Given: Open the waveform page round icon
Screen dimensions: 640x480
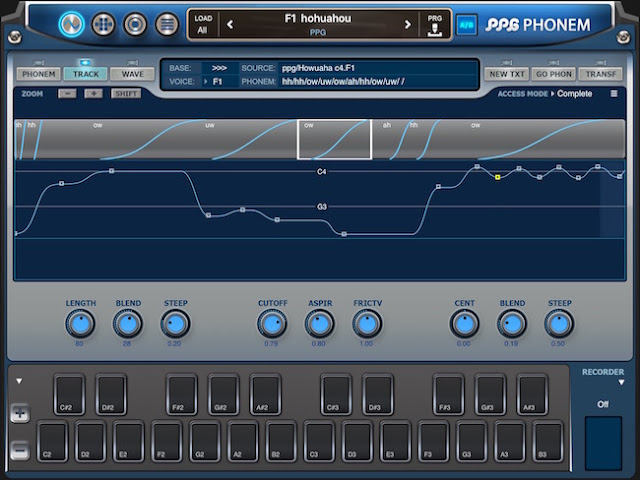Looking at the screenshot, I should pos(71,24).
